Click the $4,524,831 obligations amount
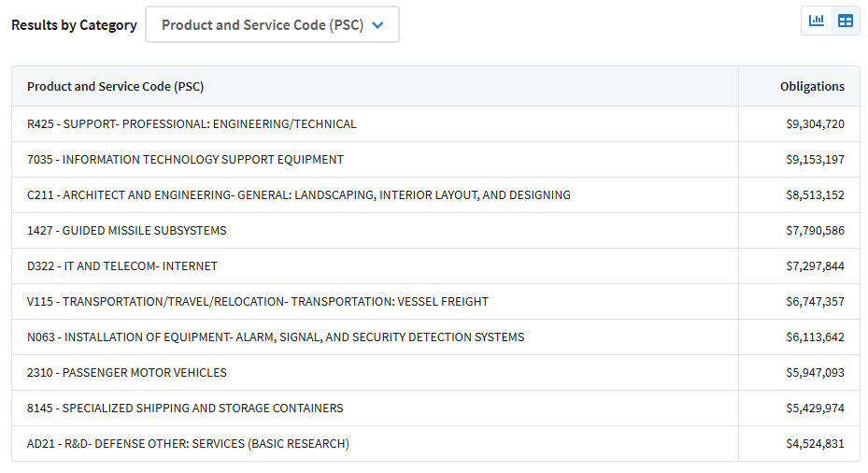Viewport: 868px width, 473px height. click(815, 444)
